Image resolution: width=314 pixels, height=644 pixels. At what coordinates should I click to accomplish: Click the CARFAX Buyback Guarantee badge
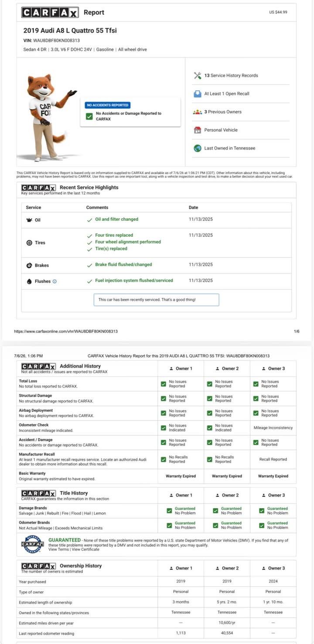click(33, 544)
